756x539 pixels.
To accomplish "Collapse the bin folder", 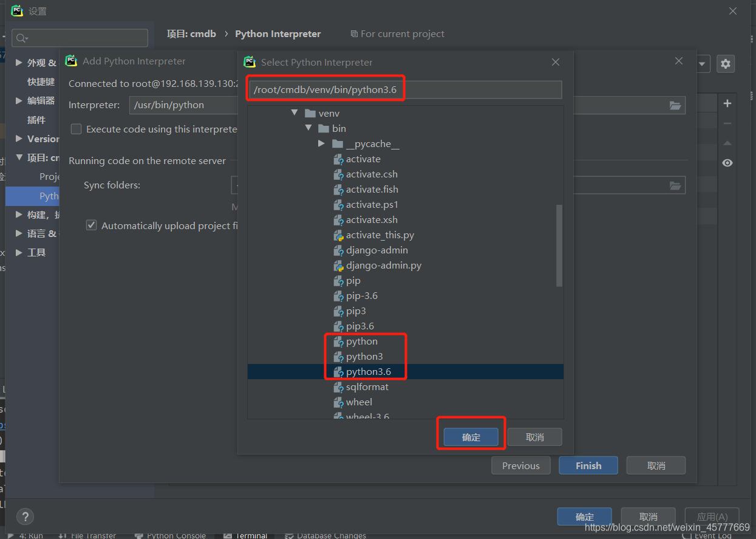I will (308, 128).
